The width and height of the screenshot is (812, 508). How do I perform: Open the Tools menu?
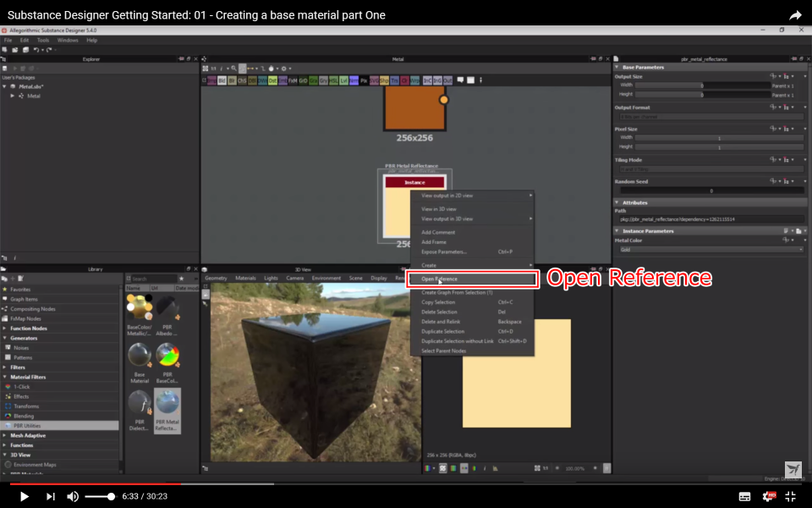pos(43,40)
